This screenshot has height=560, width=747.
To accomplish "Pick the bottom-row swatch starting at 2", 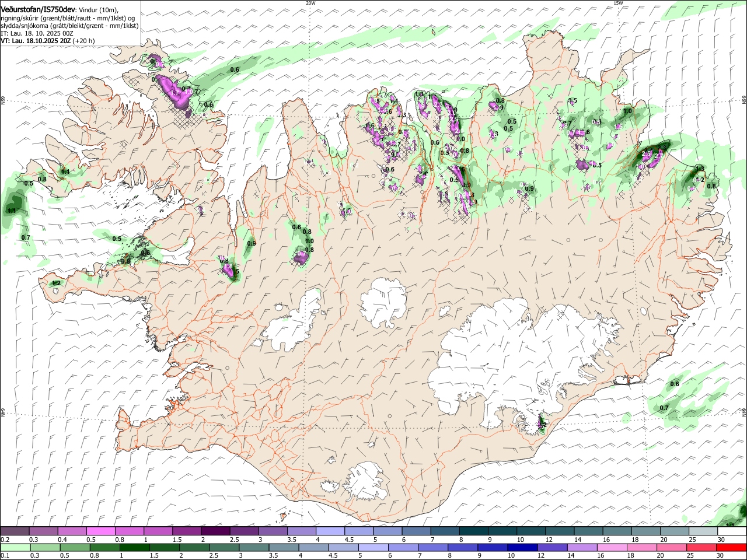I will tap(194, 548).
